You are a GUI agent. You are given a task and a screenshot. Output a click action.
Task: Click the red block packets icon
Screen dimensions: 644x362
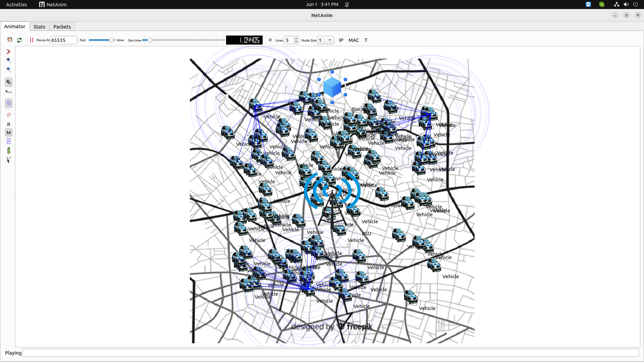click(x=9, y=115)
